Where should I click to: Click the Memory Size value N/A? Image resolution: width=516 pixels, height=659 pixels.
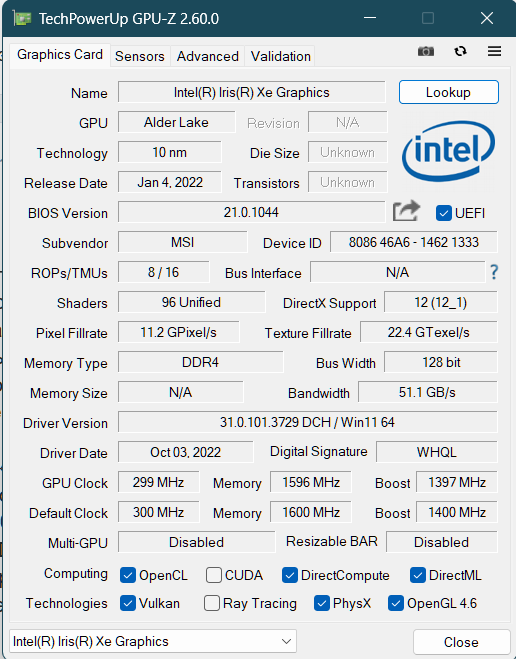pos(181,393)
